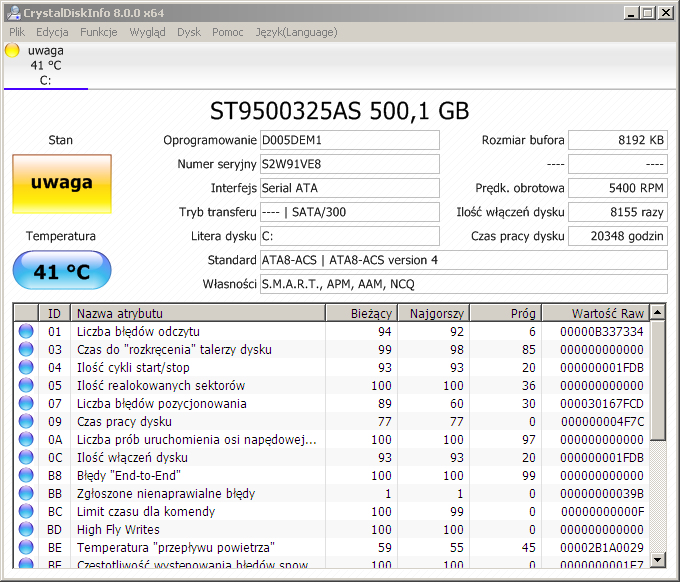Click the serial number field S2W91VE8
This screenshot has height=582, width=680.
[x=350, y=164]
